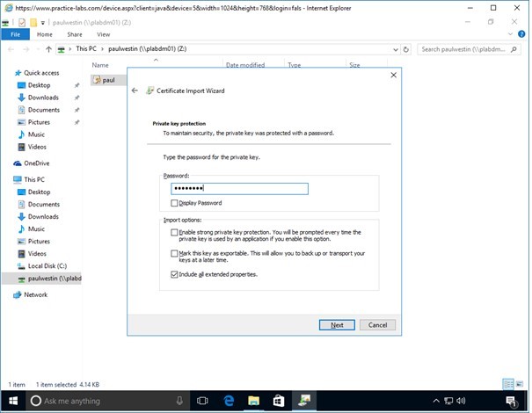Screen dimensions: 532x413
Task: Switch to large icons view in status bar
Action: coord(520,385)
